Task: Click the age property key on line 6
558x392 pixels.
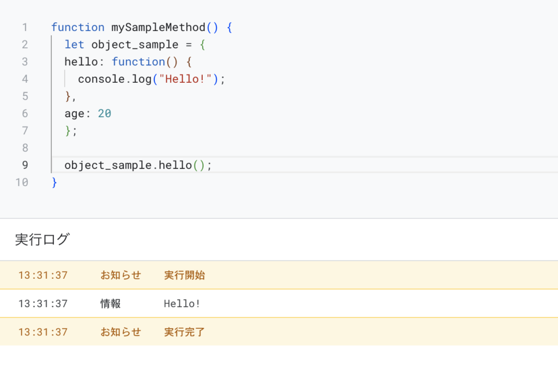Action: [x=74, y=113]
